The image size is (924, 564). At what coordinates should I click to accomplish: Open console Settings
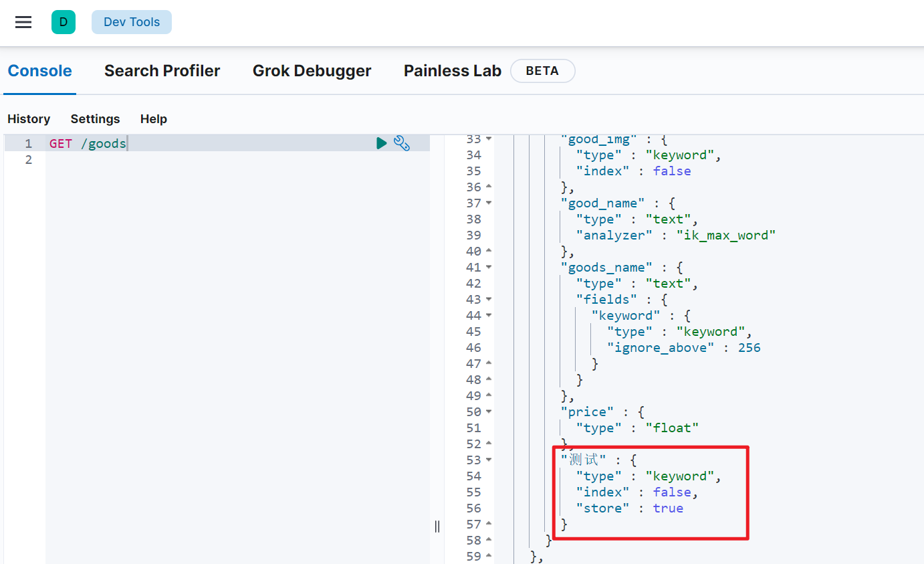(x=95, y=119)
